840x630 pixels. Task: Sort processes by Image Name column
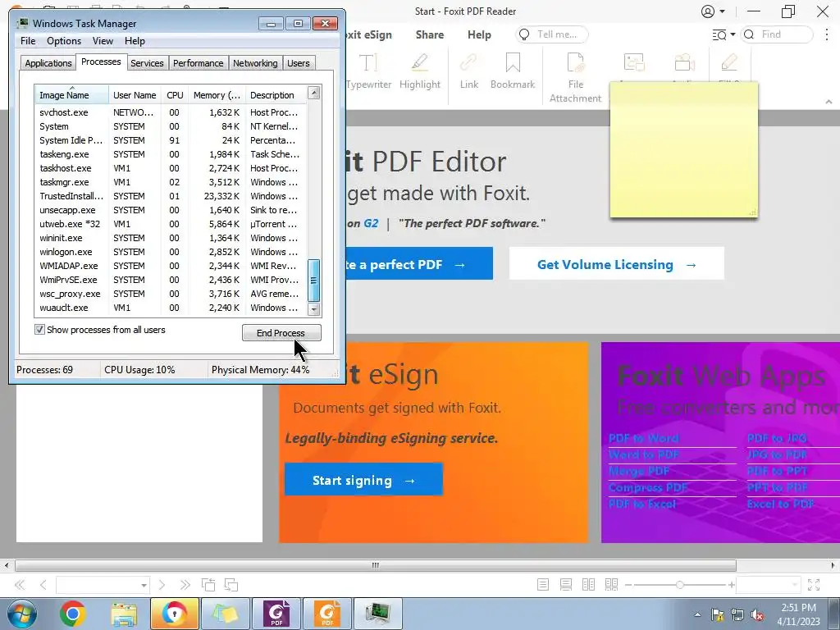tap(71, 95)
